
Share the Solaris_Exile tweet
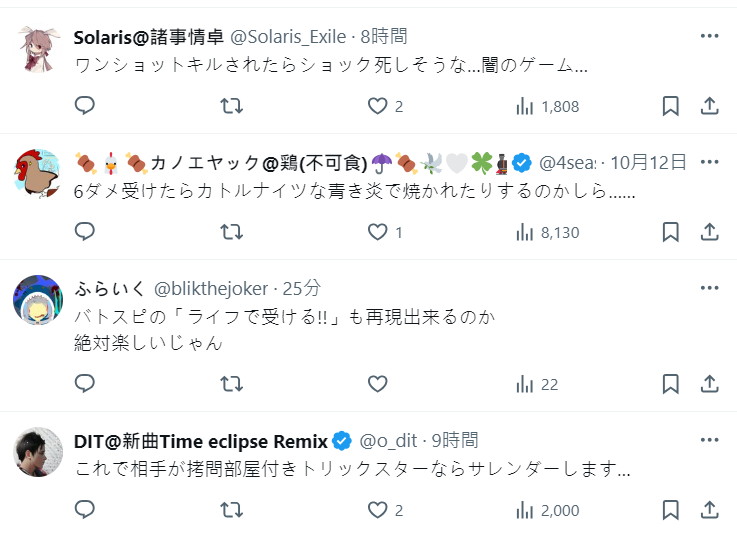tap(709, 106)
